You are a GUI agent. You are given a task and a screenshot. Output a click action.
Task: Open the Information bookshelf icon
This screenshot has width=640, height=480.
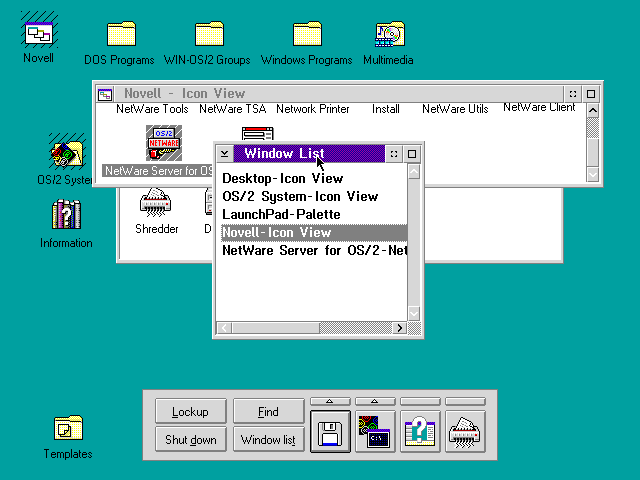point(66,214)
